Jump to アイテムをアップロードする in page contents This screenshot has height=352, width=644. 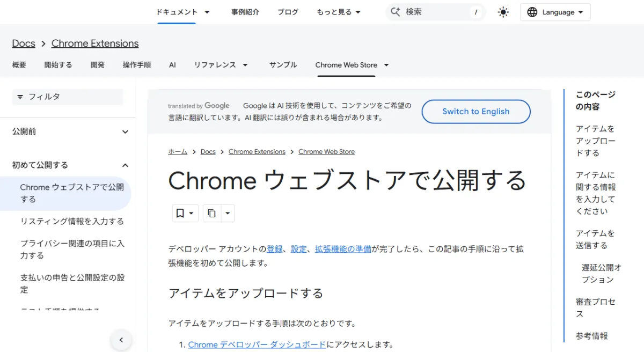(596, 141)
